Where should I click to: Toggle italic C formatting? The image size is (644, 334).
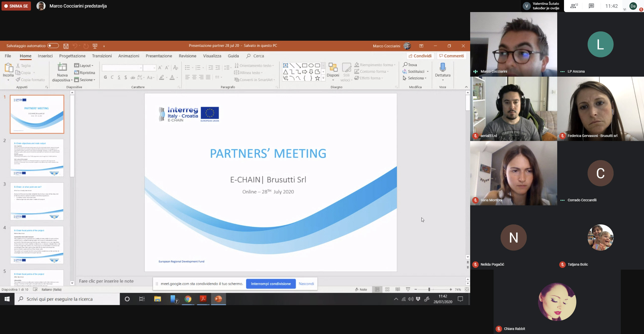pyautogui.click(x=112, y=77)
